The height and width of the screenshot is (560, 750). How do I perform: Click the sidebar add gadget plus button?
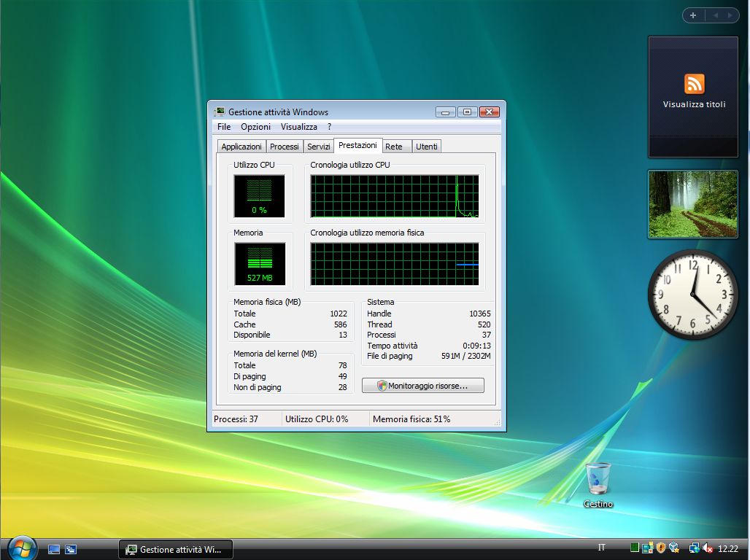[693, 15]
